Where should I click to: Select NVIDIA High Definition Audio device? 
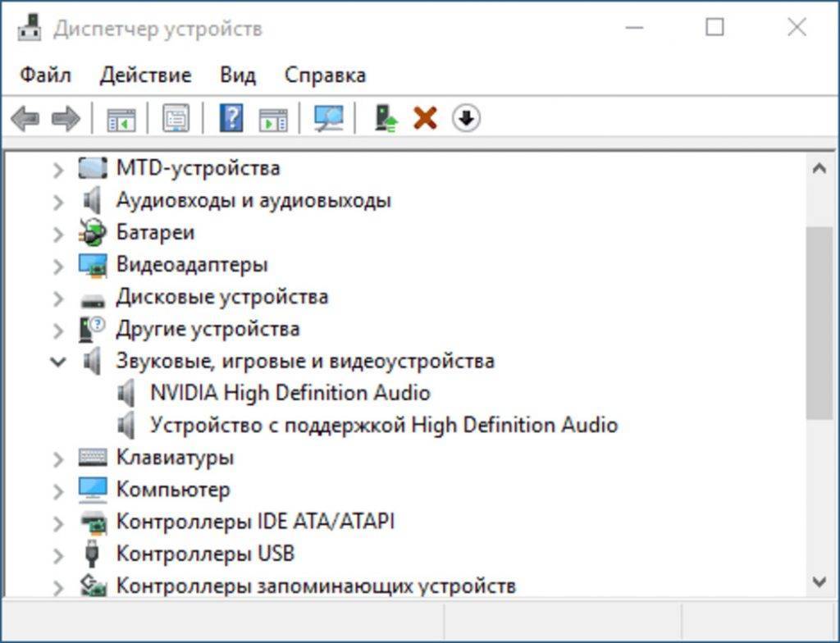click(x=290, y=393)
